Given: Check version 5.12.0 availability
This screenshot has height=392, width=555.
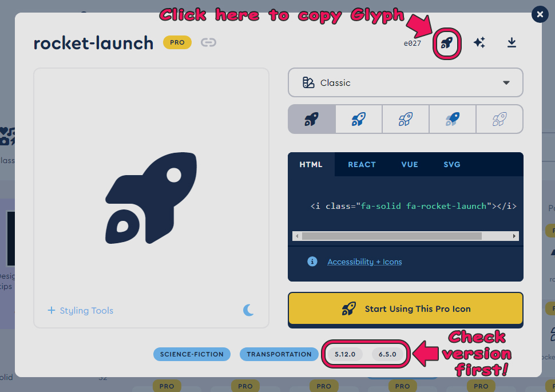Looking at the screenshot, I should click(345, 354).
